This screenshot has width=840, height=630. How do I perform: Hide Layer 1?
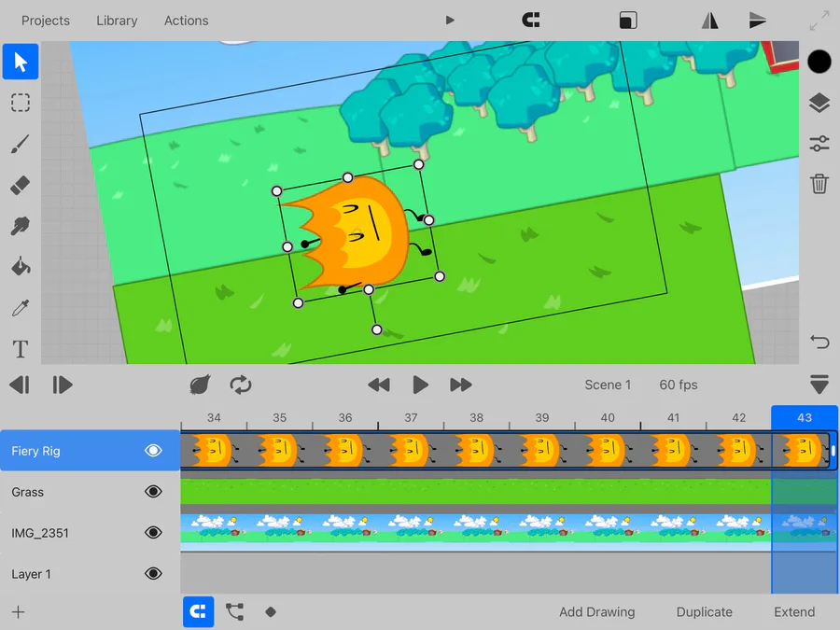click(153, 574)
